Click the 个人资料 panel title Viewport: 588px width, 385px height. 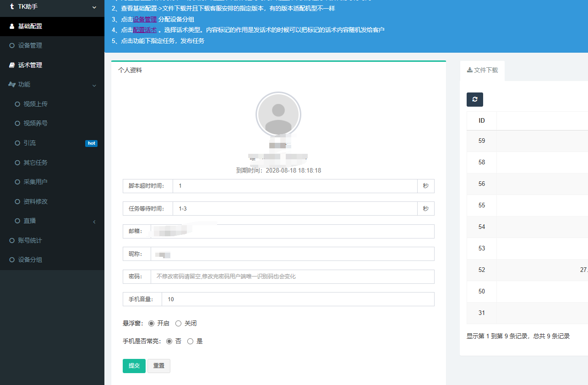pyautogui.click(x=130, y=70)
